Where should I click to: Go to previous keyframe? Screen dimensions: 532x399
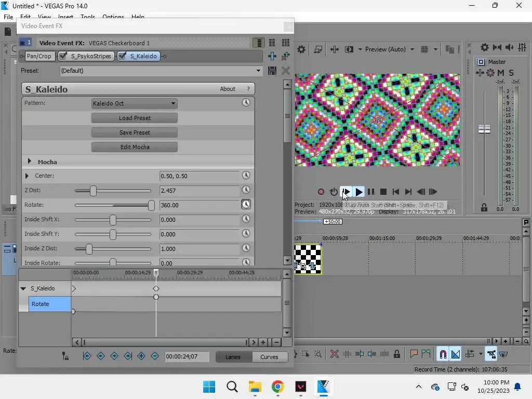point(100,356)
